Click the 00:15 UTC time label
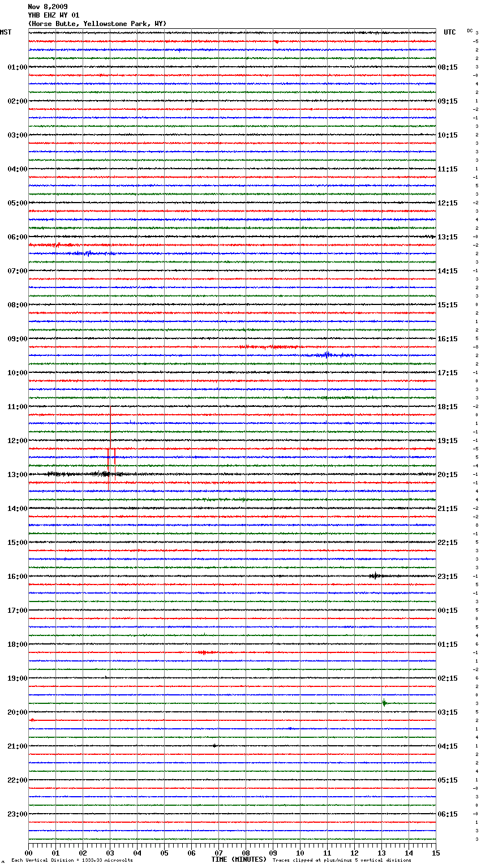Viewport: 481px width, 868px height. [x=448, y=611]
